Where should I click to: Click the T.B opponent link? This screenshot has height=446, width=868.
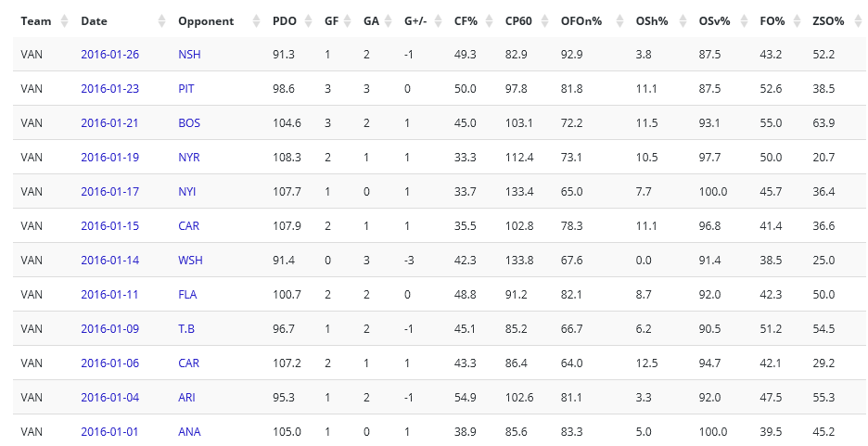tap(187, 329)
